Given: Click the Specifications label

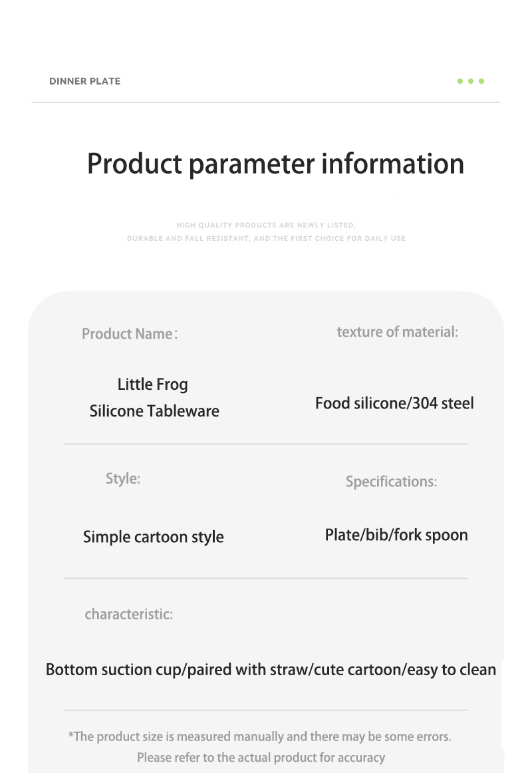Looking at the screenshot, I should pos(391,482).
